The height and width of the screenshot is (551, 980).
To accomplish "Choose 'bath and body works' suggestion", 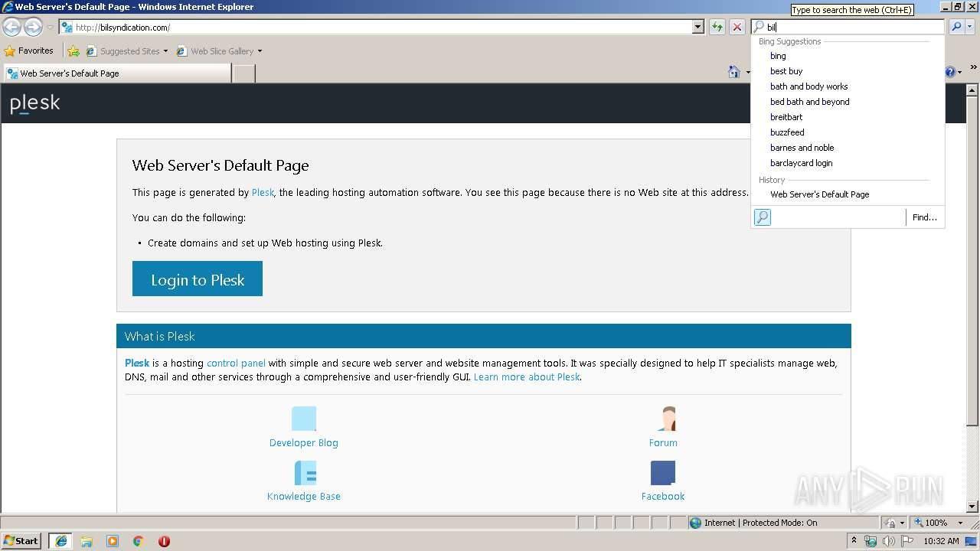I will [x=808, y=86].
